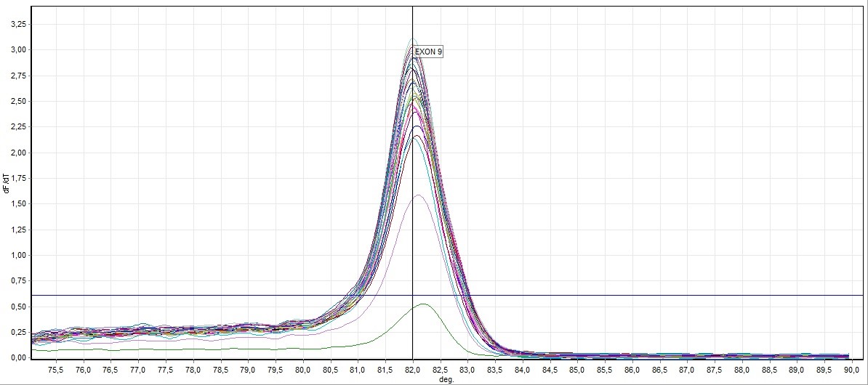Select the horizontal threshold line
Image resolution: width=868 pixels, height=385 pixels.
click(x=218, y=295)
